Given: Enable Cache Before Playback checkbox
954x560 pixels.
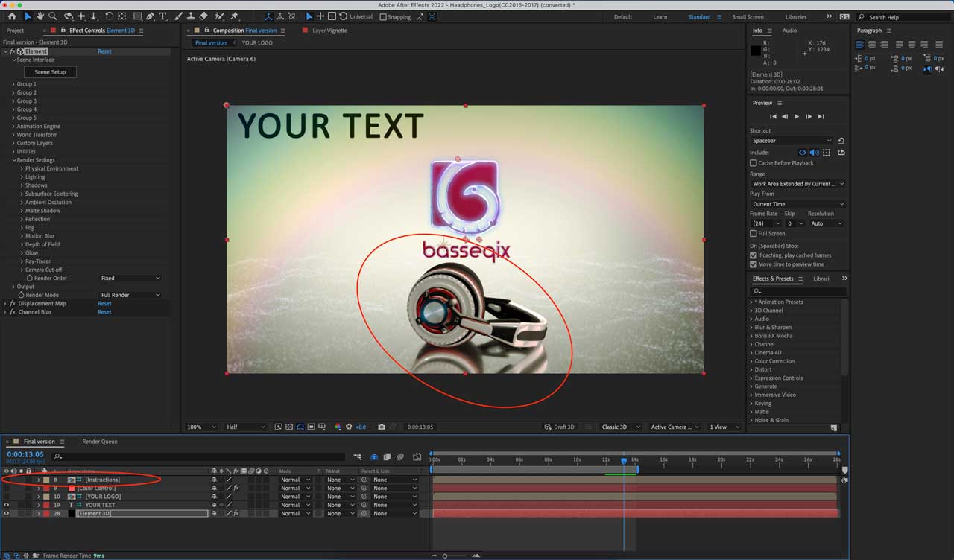Looking at the screenshot, I should [754, 163].
